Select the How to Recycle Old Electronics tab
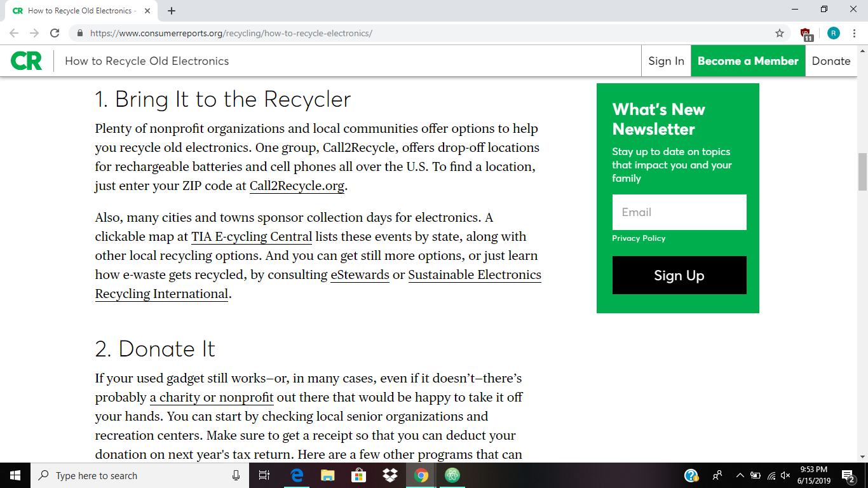The height and width of the screenshot is (488, 868). [80, 11]
